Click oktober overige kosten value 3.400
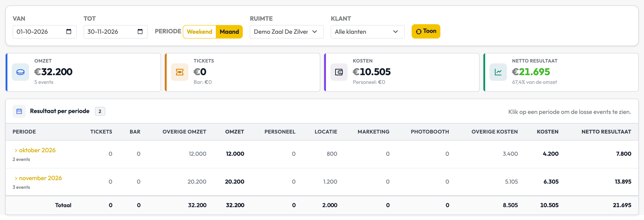 510,154
